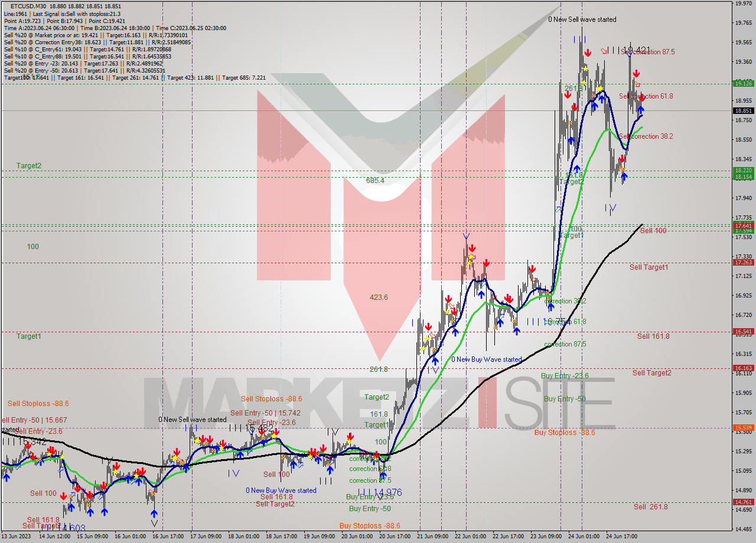Click the Sell 261.8 label
The height and width of the screenshot is (543, 756).
[650, 507]
